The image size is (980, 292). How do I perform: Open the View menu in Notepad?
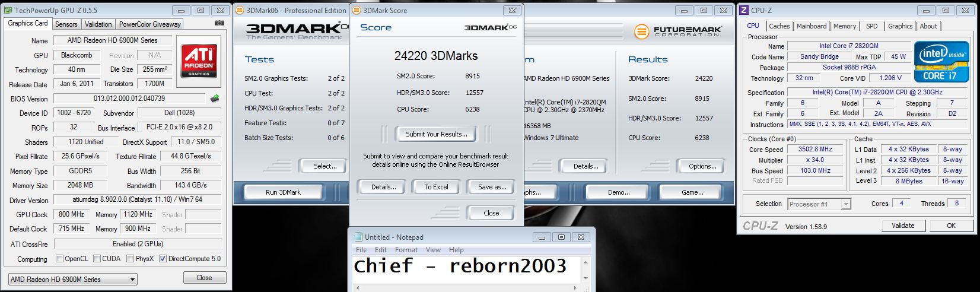click(433, 250)
